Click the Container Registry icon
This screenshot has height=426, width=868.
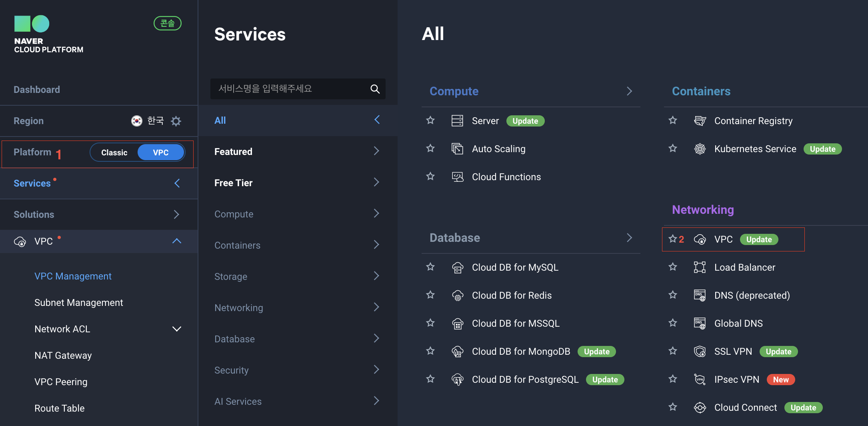[x=700, y=121]
